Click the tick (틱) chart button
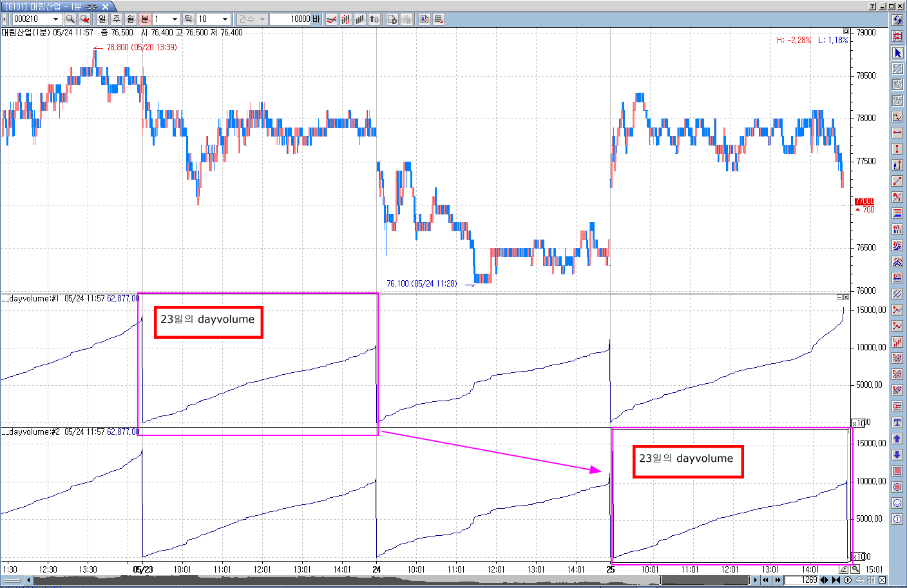 (189, 19)
